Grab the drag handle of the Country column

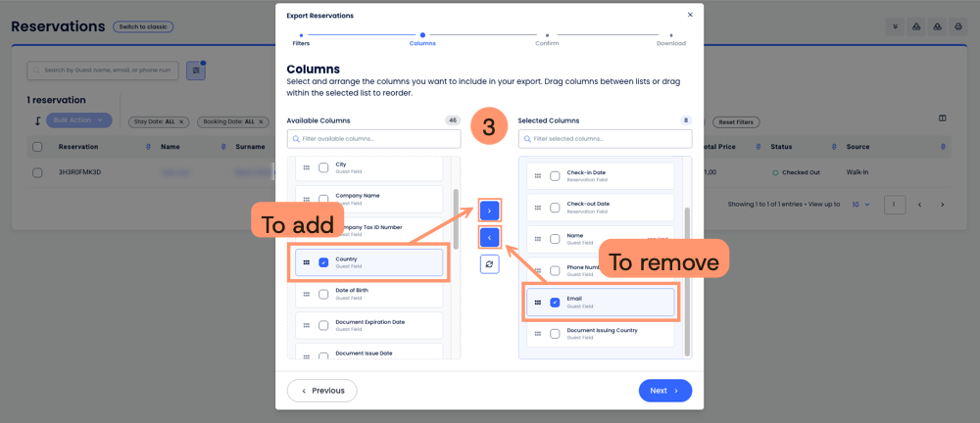[x=306, y=262]
